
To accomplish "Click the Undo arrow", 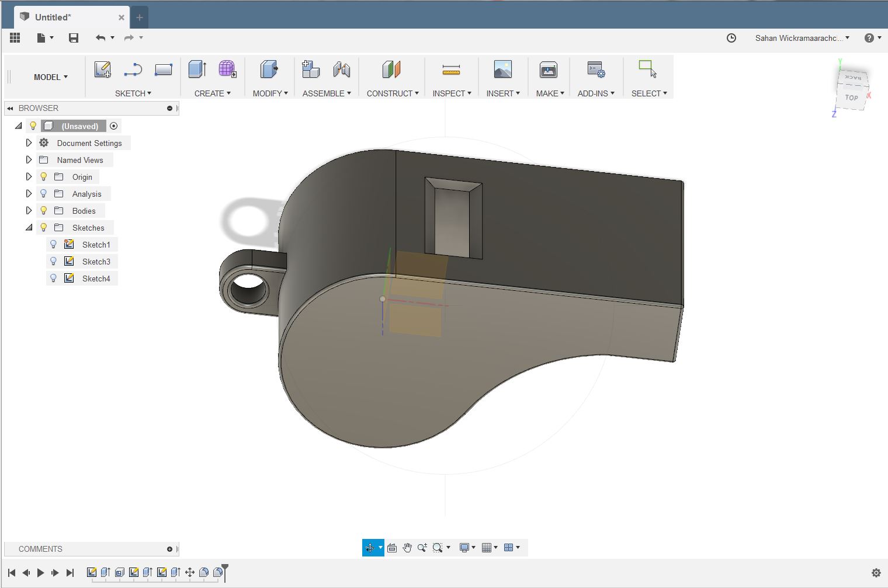I will coord(100,38).
